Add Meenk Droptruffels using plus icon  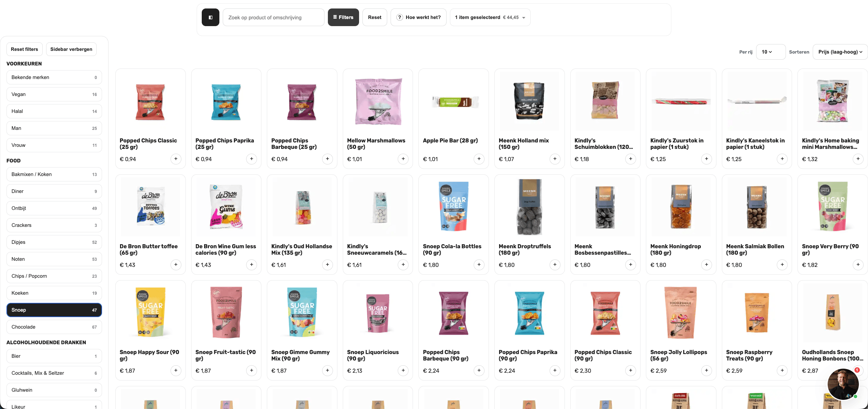555,265
